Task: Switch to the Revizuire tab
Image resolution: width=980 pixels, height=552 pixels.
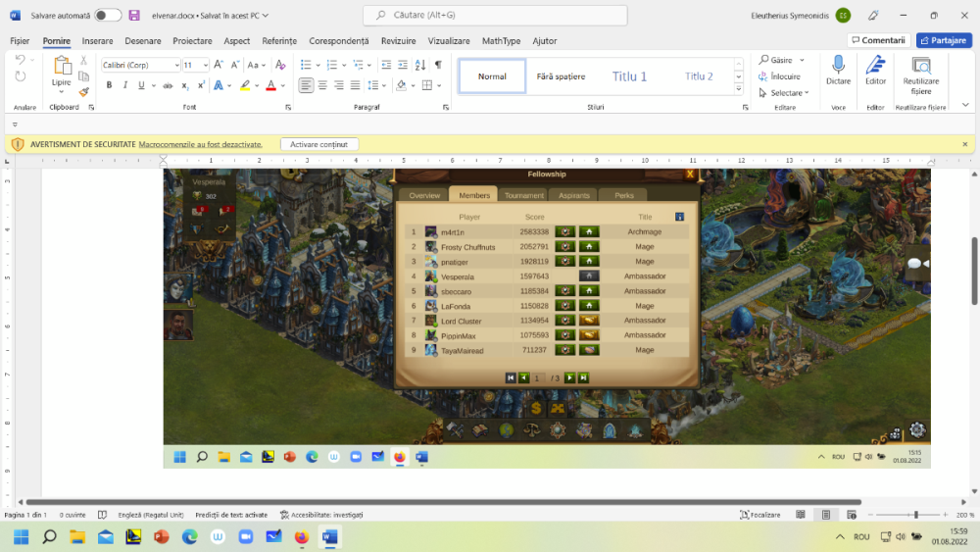Action: click(x=398, y=40)
